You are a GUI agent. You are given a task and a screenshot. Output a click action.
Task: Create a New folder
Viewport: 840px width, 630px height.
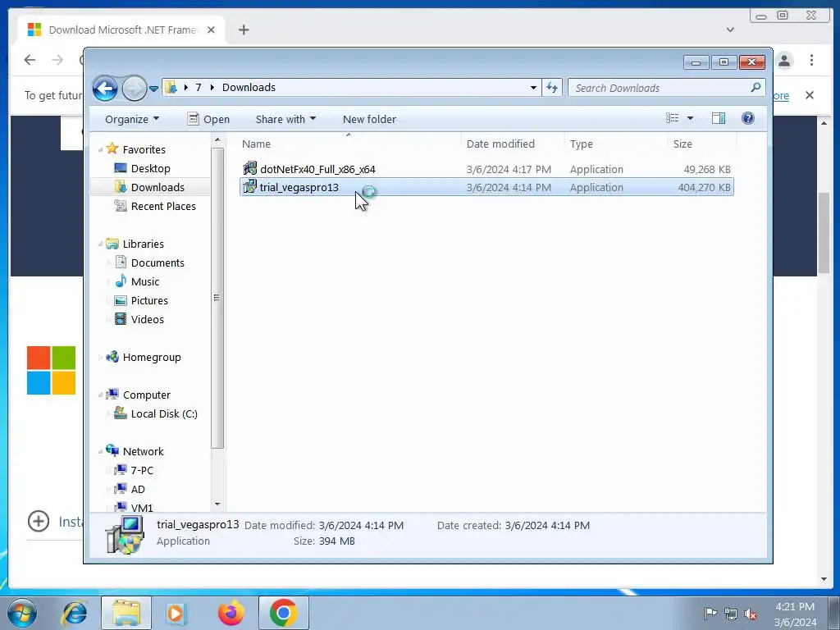click(370, 120)
